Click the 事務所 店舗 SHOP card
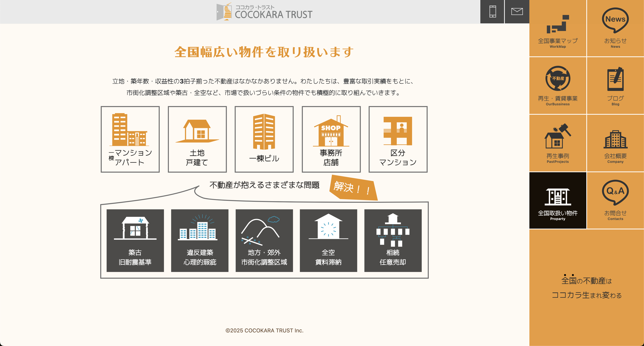 click(x=331, y=139)
